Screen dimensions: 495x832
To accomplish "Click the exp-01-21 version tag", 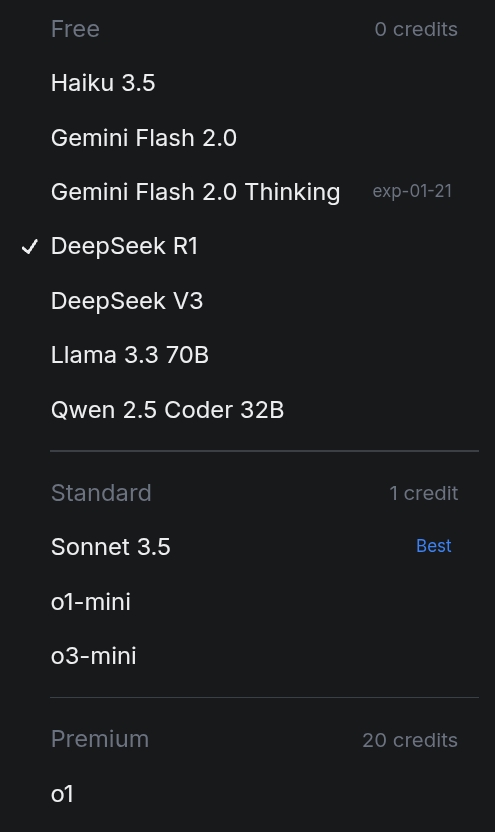I will pyautogui.click(x=412, y=191).
